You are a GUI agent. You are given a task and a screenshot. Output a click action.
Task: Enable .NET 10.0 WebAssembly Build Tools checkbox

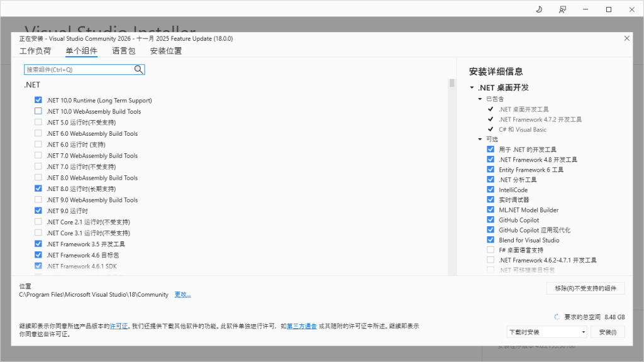(x=38, y=111)
